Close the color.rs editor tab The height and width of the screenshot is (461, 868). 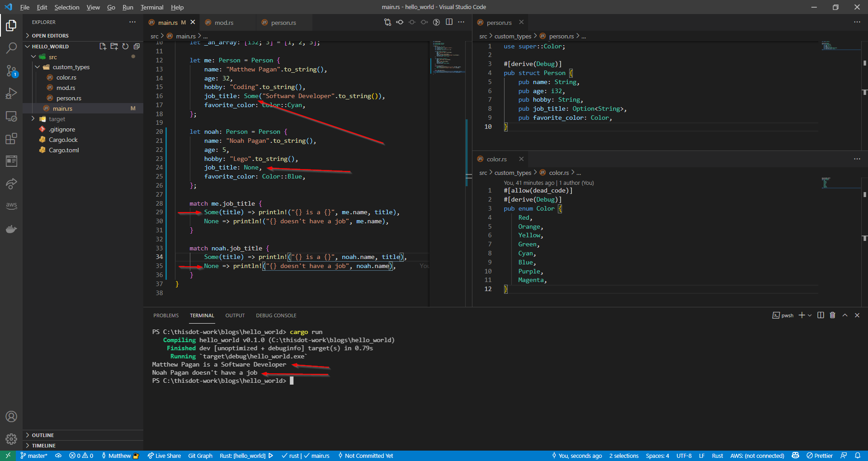point(521,159)
